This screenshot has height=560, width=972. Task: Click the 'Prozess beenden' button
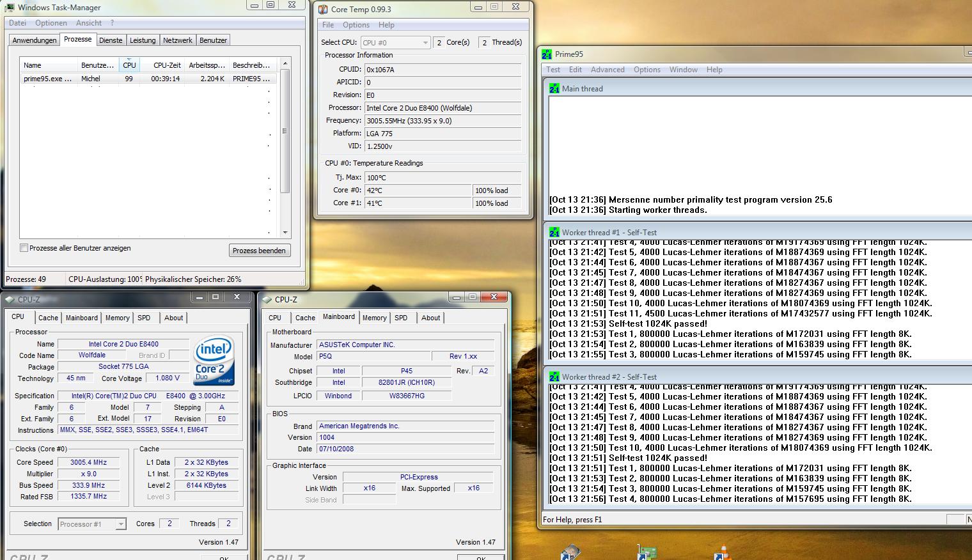tap(259, 251)
